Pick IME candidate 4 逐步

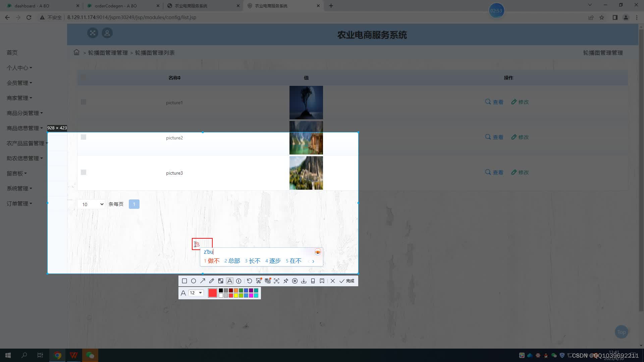pos(273,261)
